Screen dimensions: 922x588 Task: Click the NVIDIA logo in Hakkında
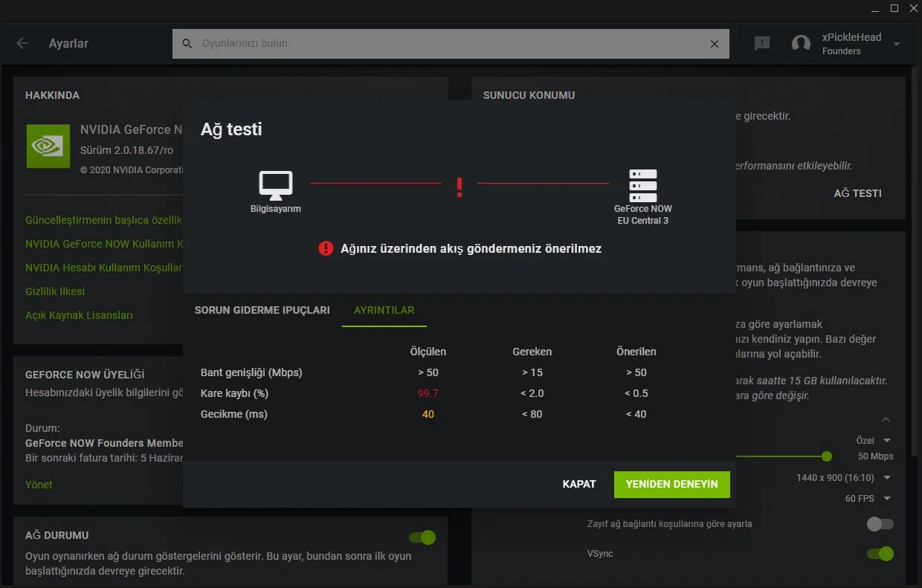pyautogui.click(x=48, y=146)
